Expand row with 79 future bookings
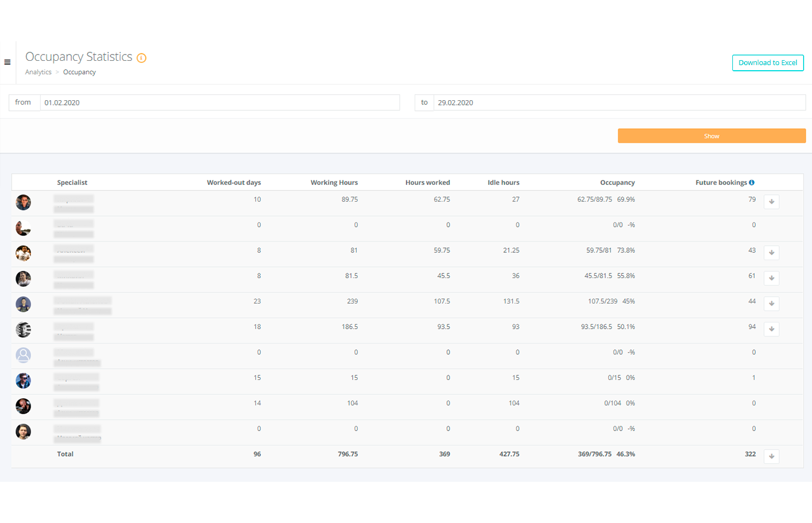Viewport: 812px width, 523px height. tap(771, 202)
